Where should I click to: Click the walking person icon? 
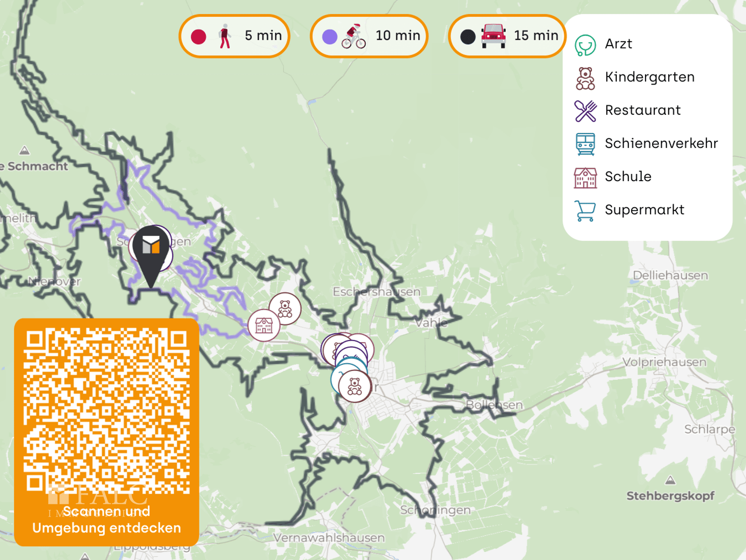225,36
